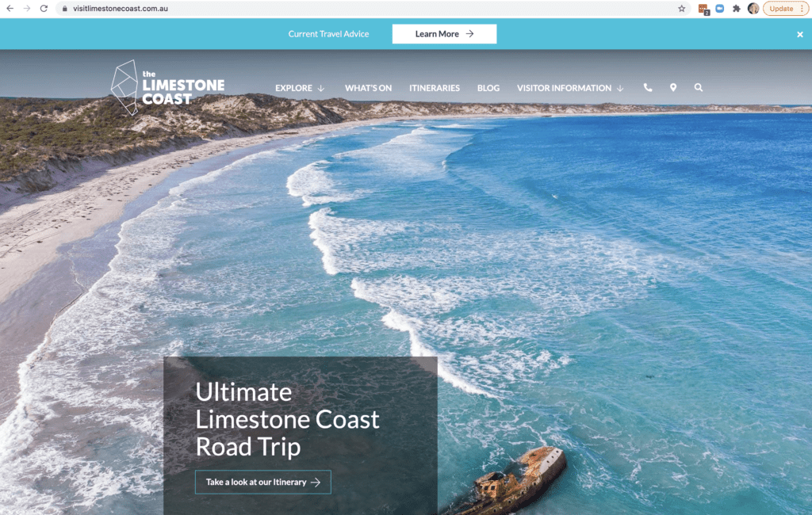Click the Chrome Update button

(786, 8)
